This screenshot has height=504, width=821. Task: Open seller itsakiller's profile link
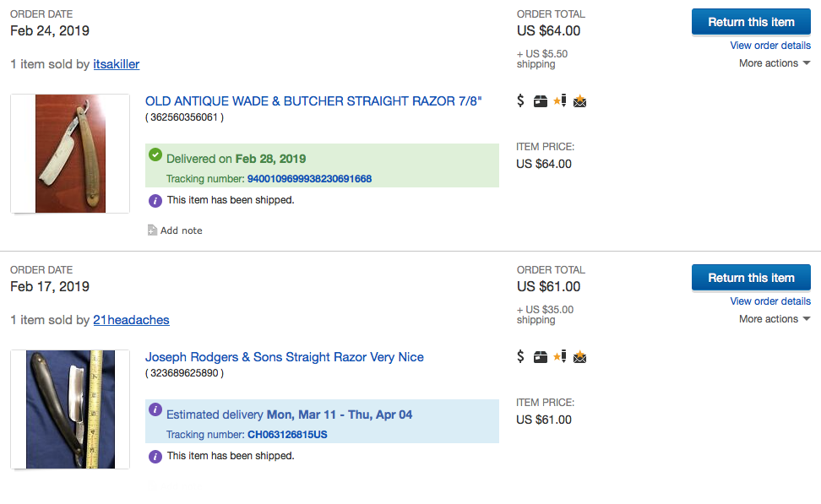coord(117,64)
